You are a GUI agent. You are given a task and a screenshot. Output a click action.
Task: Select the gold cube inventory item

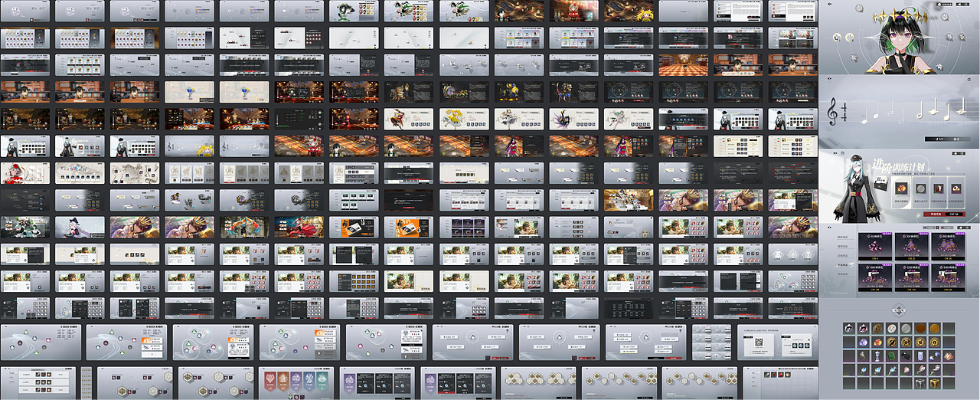[935, 383]
